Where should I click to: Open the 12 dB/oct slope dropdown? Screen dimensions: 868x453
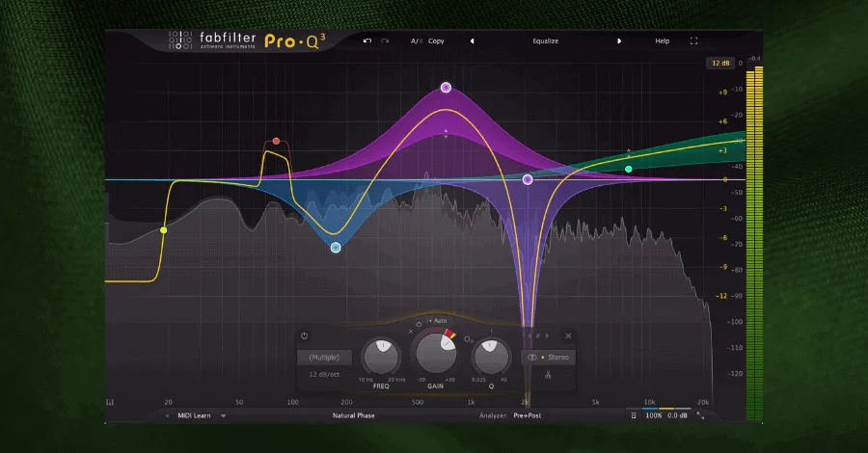tap(324, 375)
